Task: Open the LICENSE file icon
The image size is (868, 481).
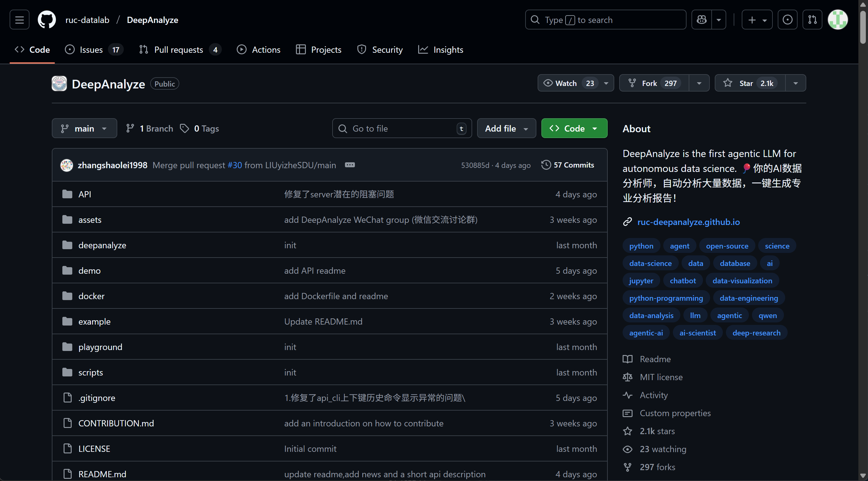Action: pyautogui.click(x=67, y=449)
